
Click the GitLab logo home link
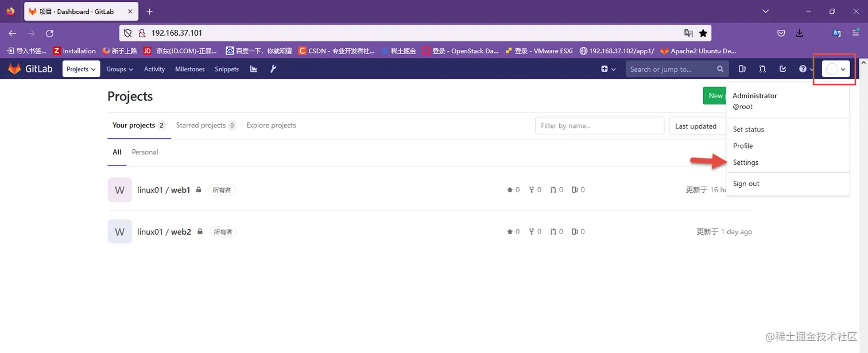pos(30,69)
